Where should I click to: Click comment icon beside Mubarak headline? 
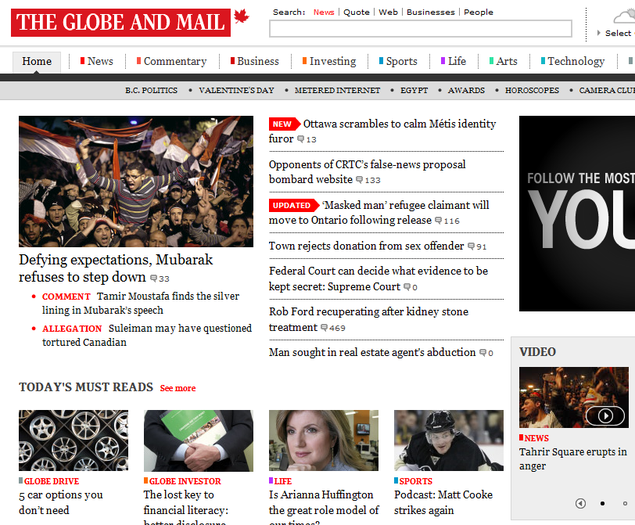[x=153, y=278]
